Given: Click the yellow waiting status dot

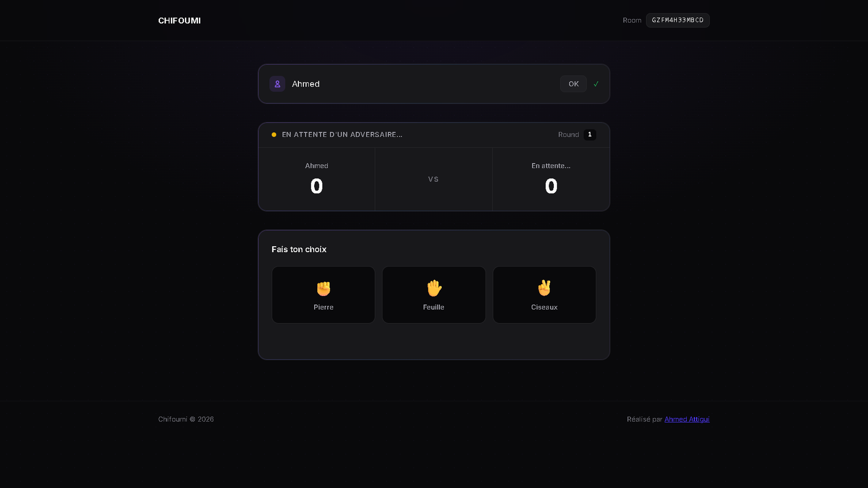Looking at the screenshot, I should click(x=274, y=135).
